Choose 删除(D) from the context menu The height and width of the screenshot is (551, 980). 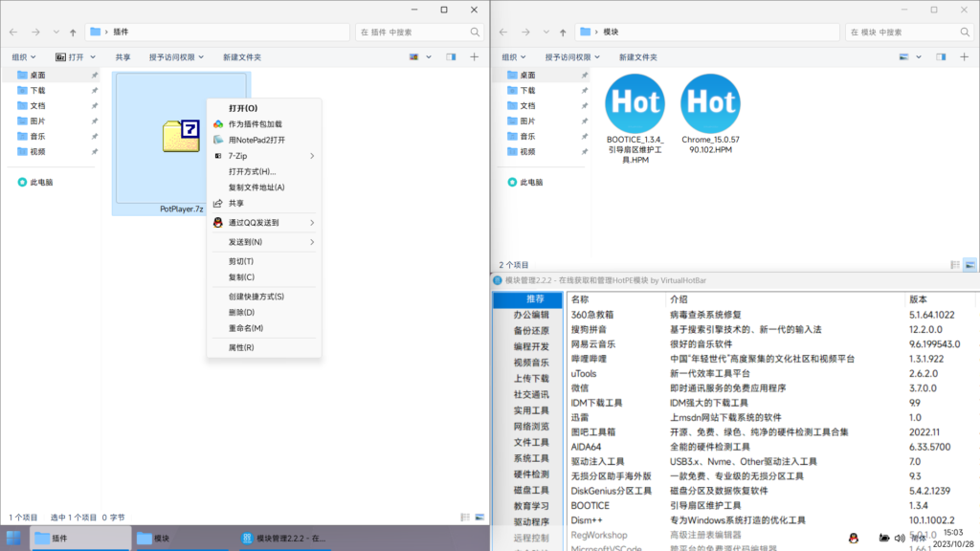[x=264, y=313]
